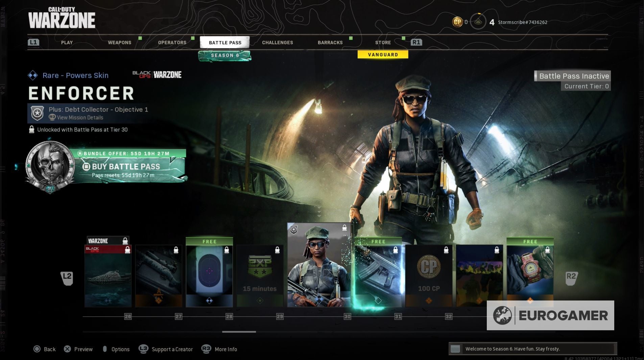Click the circle Back button icon
This screenshot has width=644, height=360.
[37, 349]
